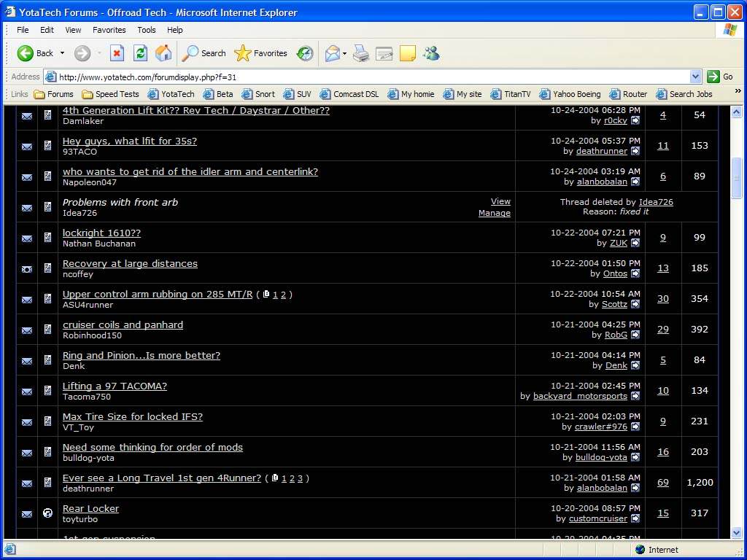Click the Go button next to address
The width and height of the screenshot is (747, 560).
[x=720, y=77]
